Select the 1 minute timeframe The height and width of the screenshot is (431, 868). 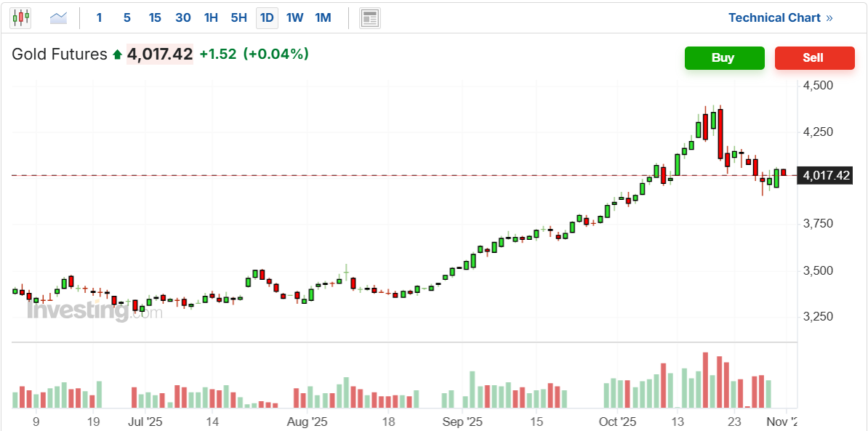click(x=99, y=17)
